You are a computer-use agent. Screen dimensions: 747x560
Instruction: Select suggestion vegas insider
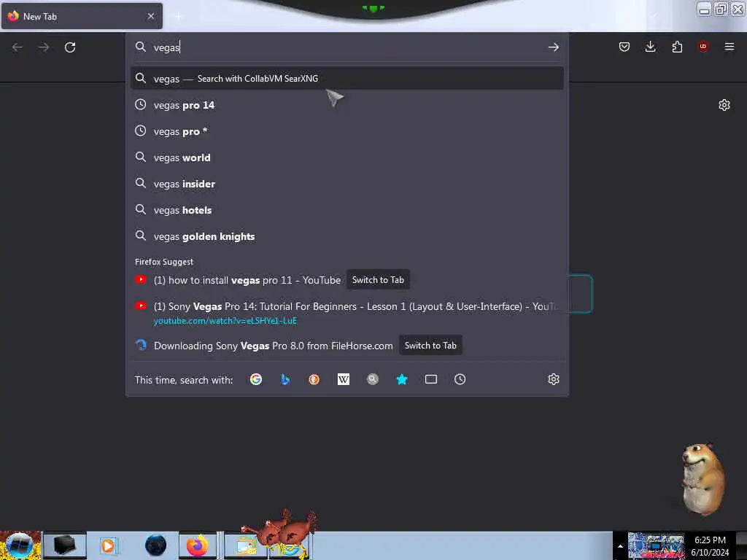point(347,183)
